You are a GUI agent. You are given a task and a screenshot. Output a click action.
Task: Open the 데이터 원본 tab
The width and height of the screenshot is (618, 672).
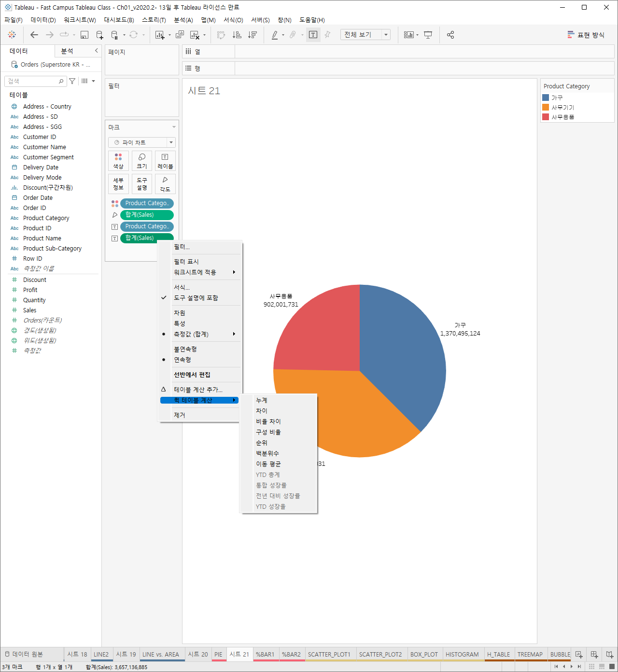pos(28,654)
